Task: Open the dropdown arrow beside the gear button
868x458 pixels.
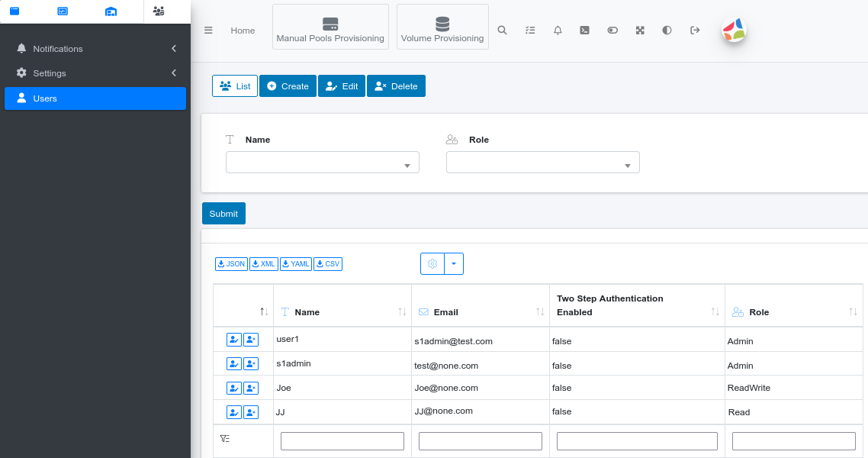Action: pyautogui.click(x=454, y=263)
